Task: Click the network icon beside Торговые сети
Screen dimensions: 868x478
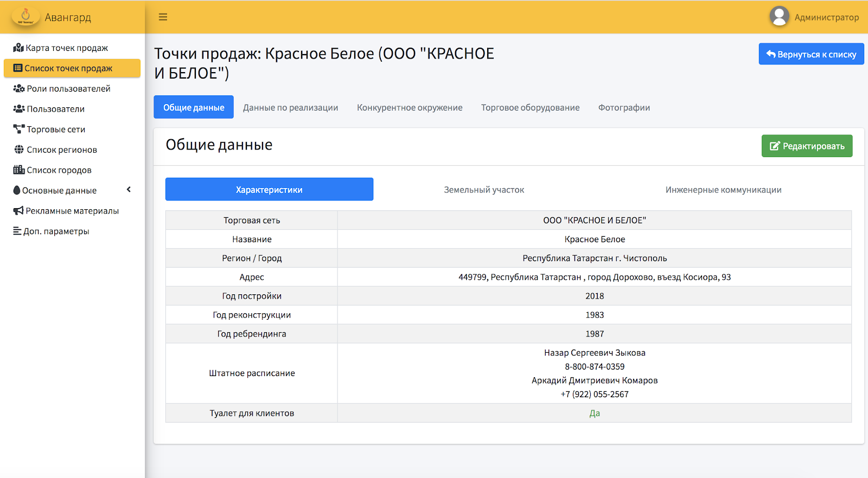Action: (19, 129)
